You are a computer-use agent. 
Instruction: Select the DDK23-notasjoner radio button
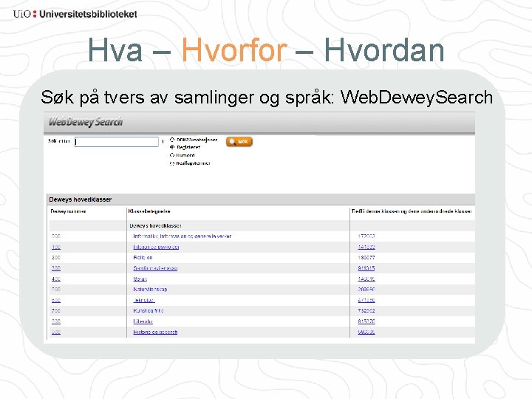click(172, 140)
